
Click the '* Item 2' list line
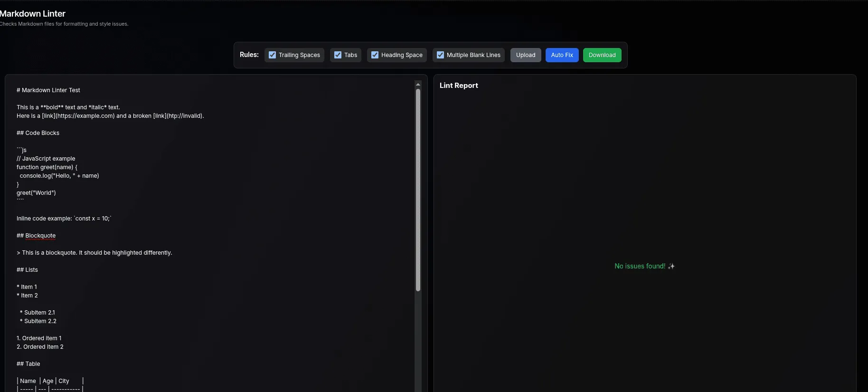click(x=27, y=296)
